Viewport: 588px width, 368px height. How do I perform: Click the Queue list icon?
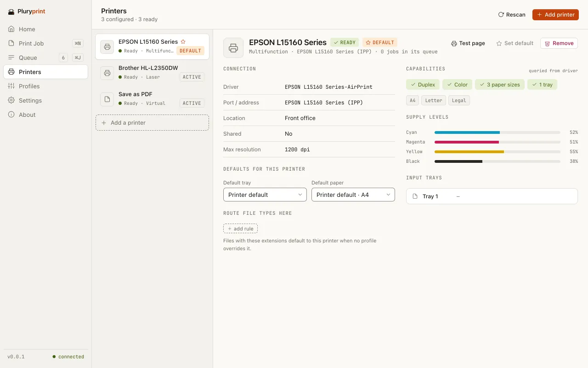[x=11, y=57]
